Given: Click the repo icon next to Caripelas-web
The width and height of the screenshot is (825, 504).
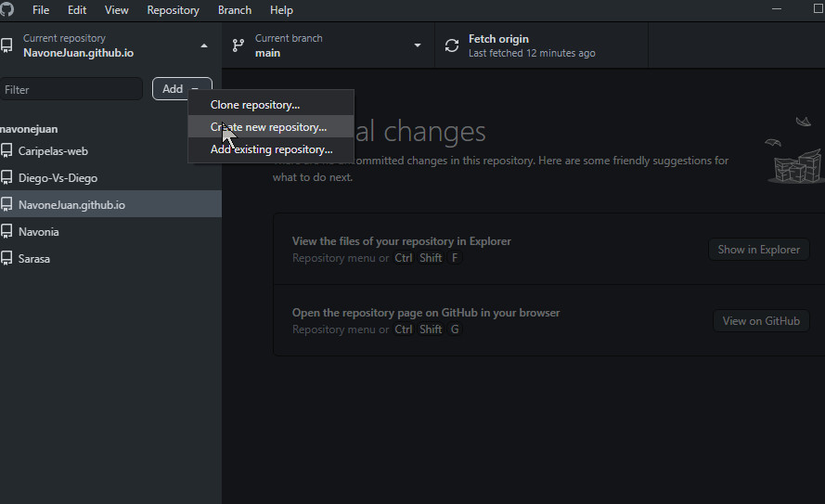Looking at the screenshot, I should pyautogui.click(x=6, y=151).
